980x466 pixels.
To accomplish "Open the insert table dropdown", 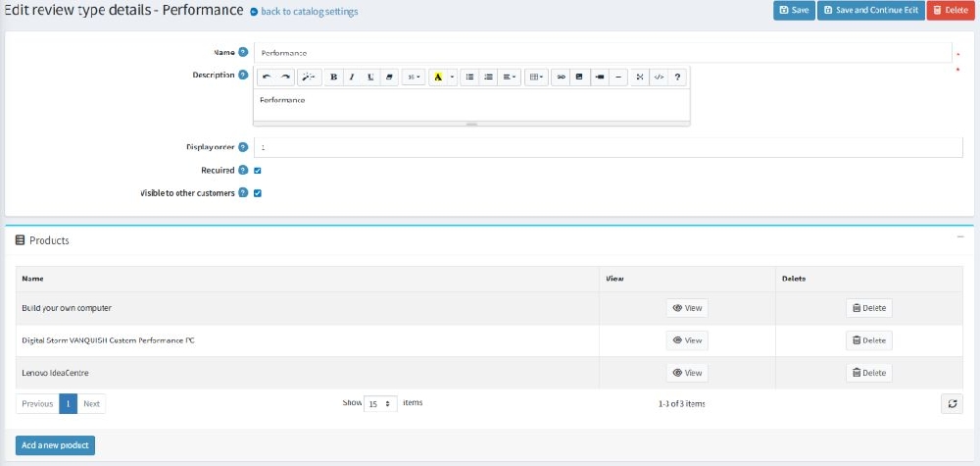I will point(536,77).
